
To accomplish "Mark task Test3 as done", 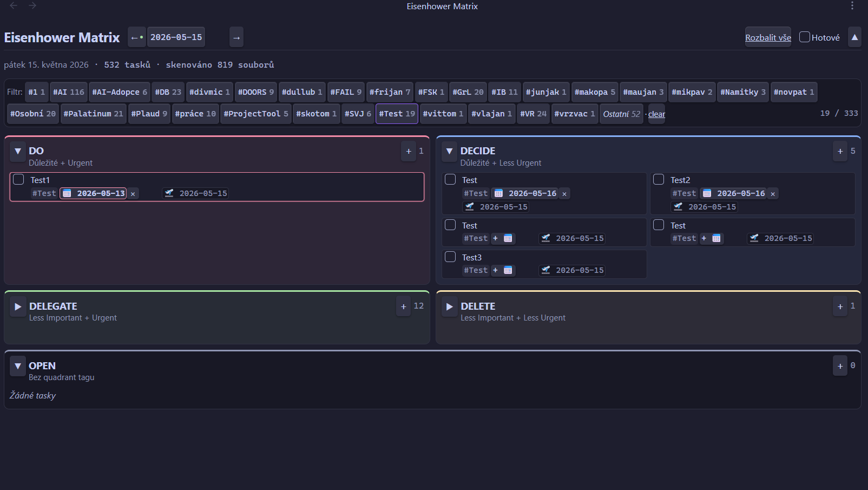I will coord(450,257).
